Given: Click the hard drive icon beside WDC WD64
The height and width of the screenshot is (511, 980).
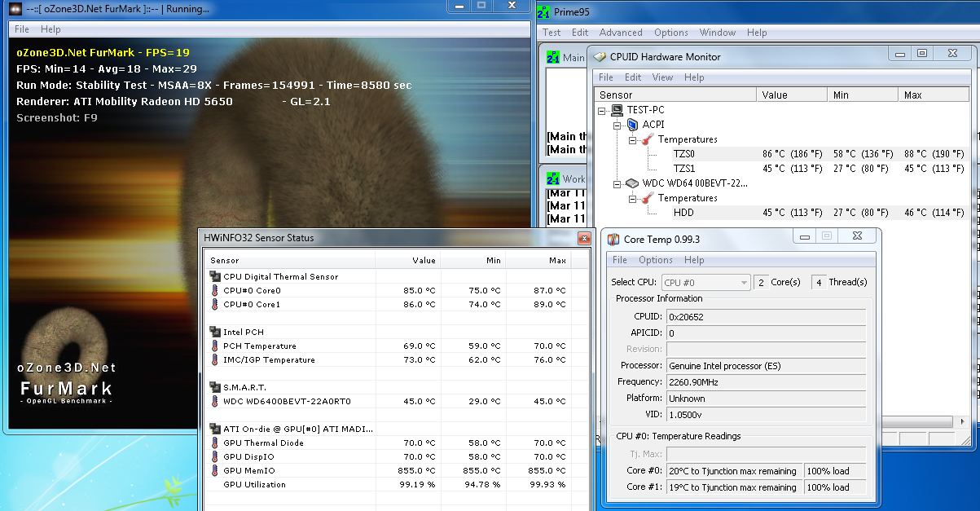Looking at the screenshot, I should 632,183.
